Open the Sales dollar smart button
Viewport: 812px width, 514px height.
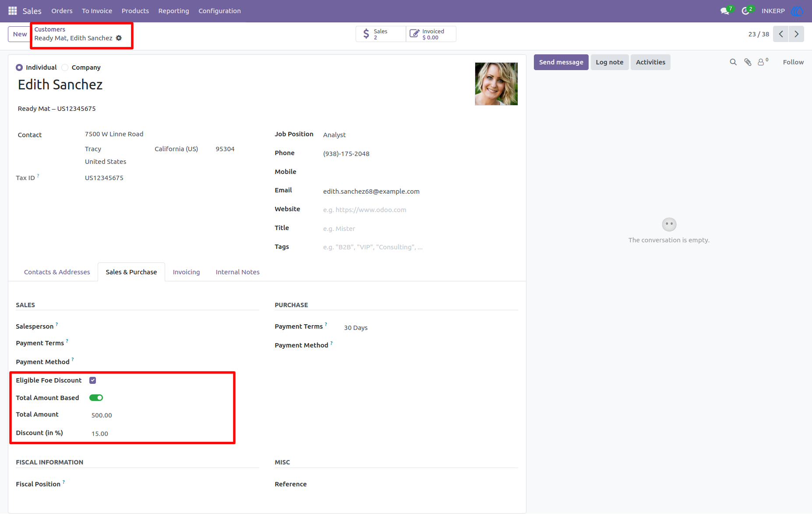(x=381, y=34)
